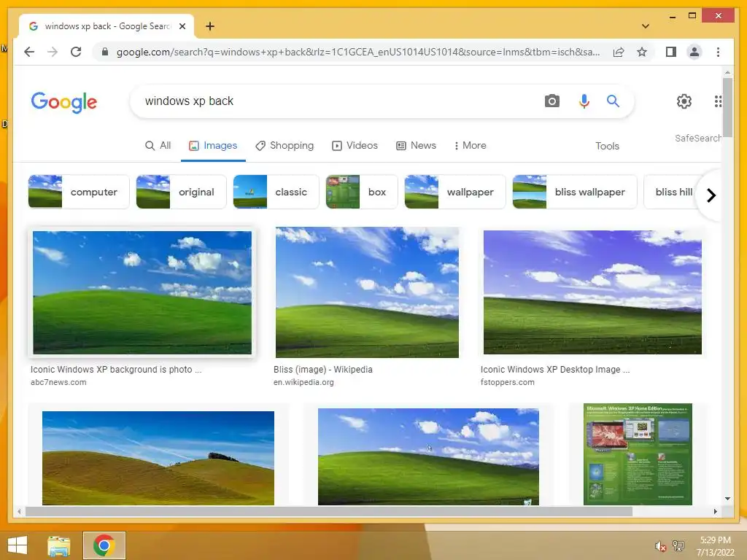Viewport: 747px width, 560px height.
Task: Select the Images tab
Action: (x=213, y=146)
